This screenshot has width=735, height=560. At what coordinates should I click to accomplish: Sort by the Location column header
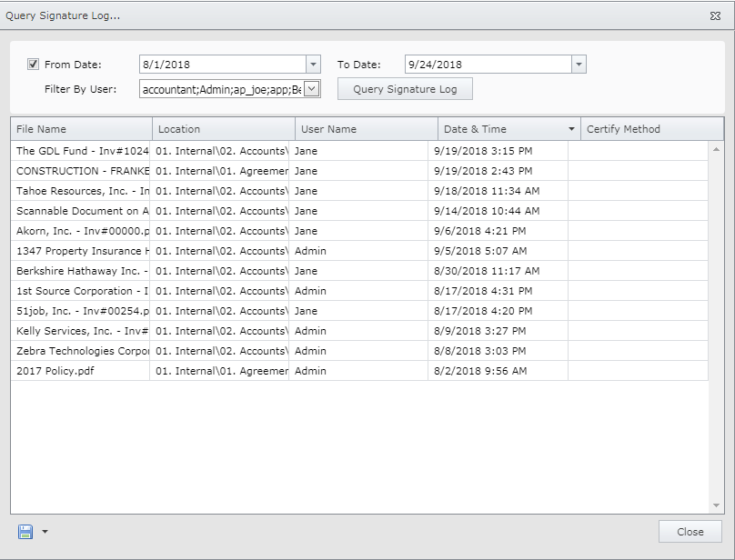coord(224,129)
